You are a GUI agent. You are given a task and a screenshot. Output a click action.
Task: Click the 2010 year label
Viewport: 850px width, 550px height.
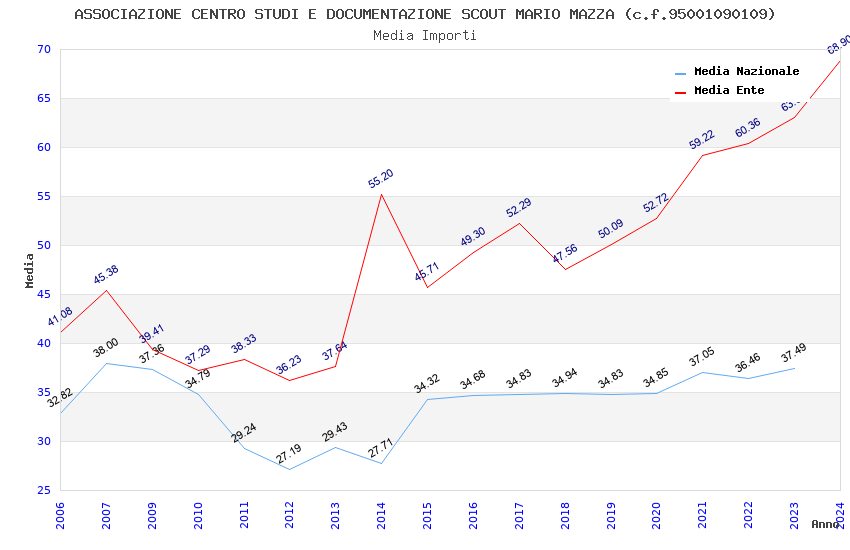coord(198,515)
